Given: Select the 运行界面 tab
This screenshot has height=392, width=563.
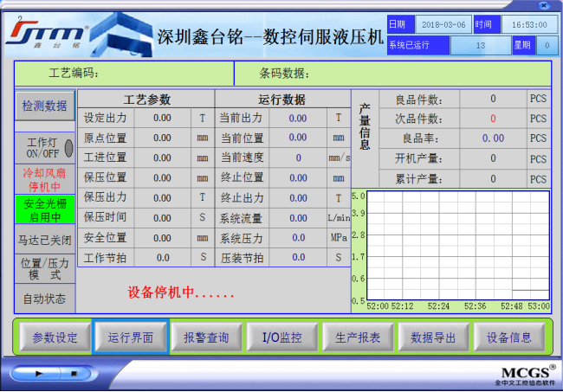Looking at the screenshot, I should click(x=131, y=337).
